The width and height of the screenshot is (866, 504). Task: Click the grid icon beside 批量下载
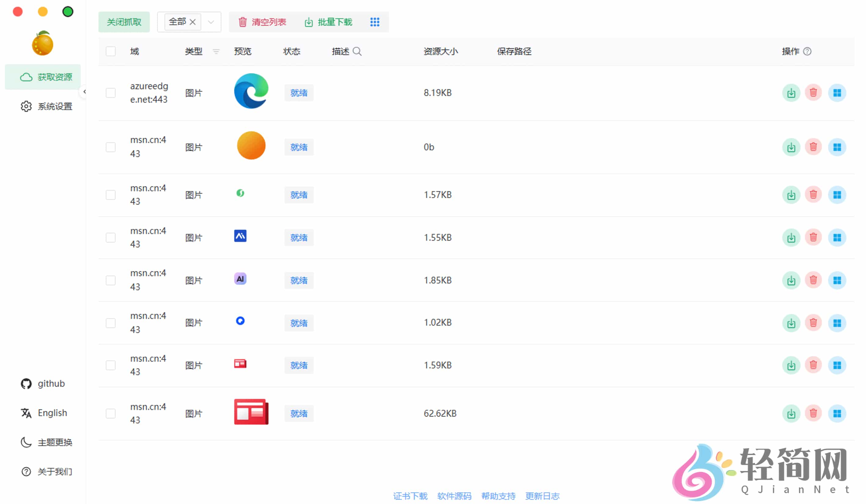tap(375, 22)
